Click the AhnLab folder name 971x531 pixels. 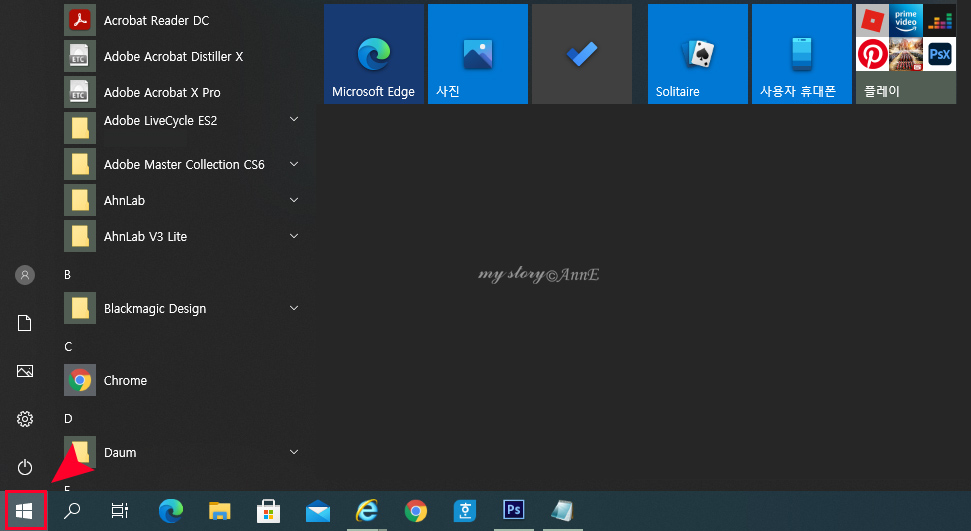click(124, 200)
